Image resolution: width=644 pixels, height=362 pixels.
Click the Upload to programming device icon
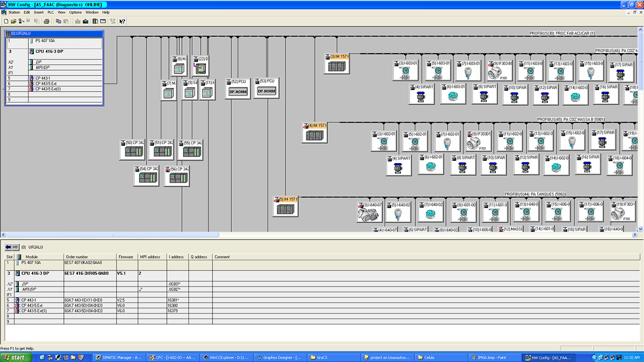pos(85,21)
